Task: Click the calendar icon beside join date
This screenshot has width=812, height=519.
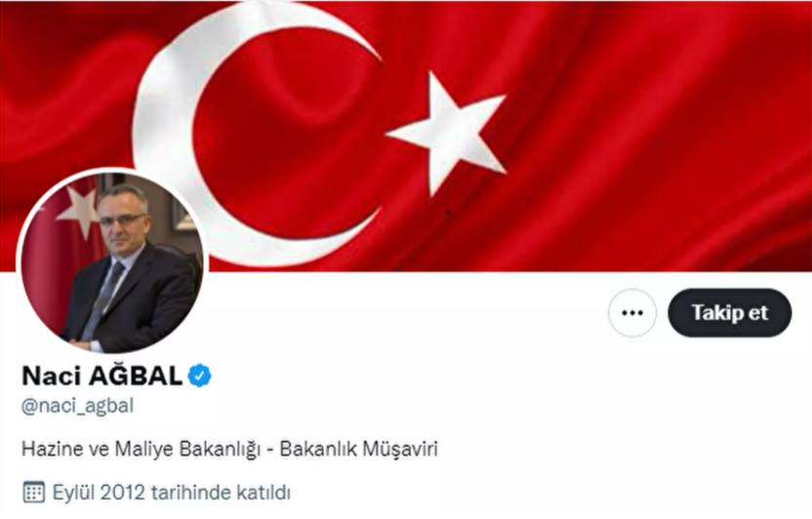Action: pos(34,492)
